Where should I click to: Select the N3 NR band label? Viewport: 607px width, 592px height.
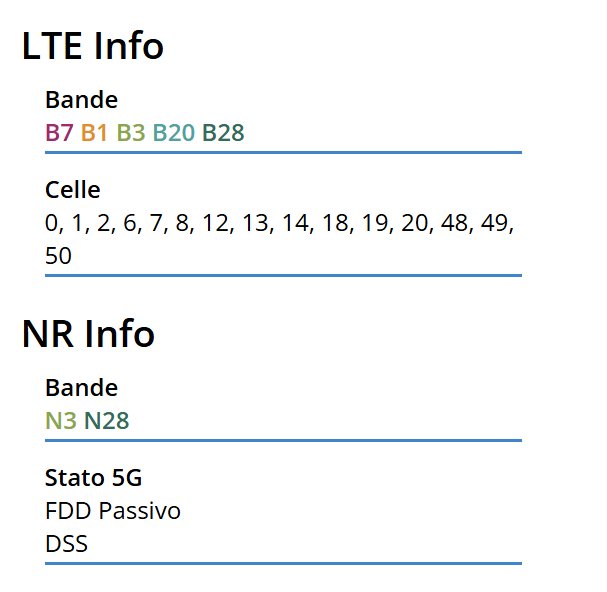[x=60, y=421]
